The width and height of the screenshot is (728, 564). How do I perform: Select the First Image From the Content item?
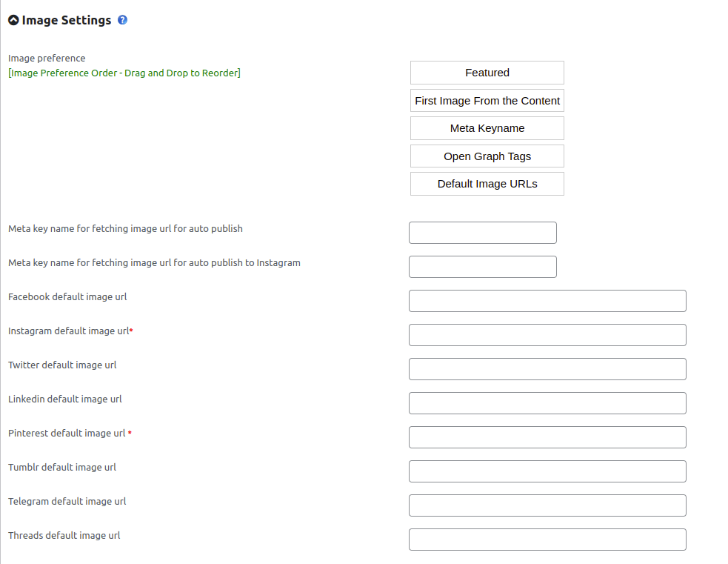[487, 100]
